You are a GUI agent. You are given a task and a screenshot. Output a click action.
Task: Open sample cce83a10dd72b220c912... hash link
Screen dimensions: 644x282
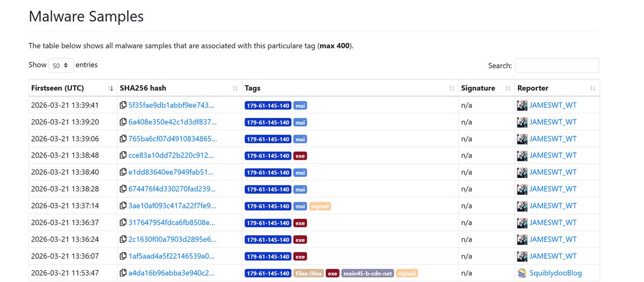[171, 155]
